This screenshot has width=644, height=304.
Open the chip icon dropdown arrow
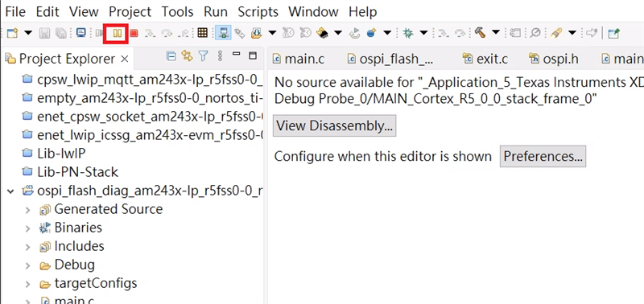(338, 33)
